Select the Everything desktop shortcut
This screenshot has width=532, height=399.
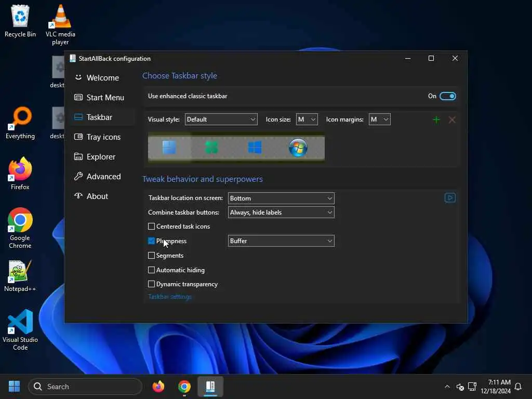20,123
